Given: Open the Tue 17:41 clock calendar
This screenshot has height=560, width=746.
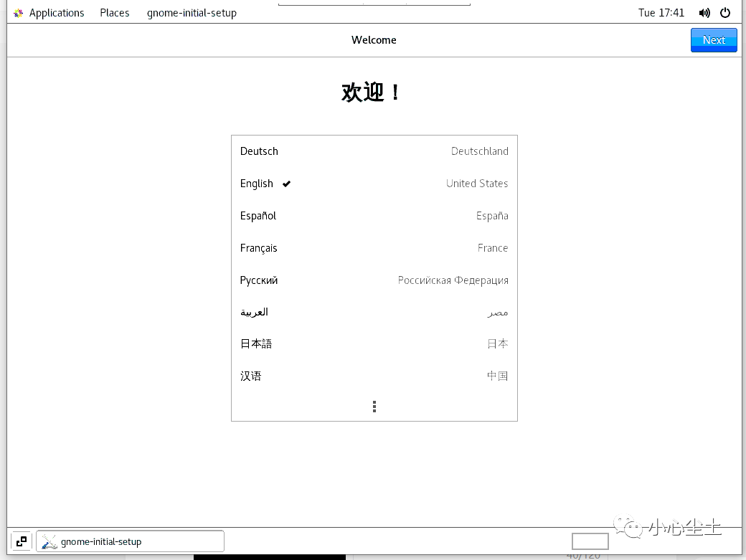Looking at the screenshot, I should click(661, 13).
